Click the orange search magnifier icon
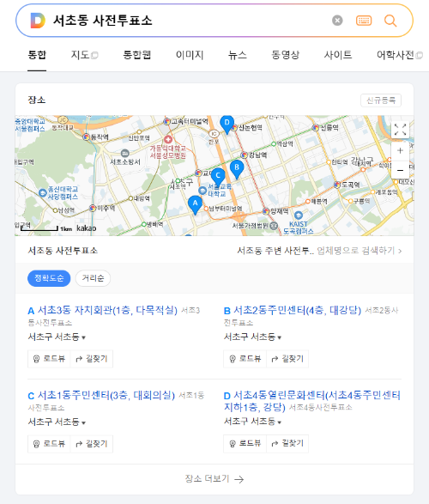Image resolution: width=429 pixels, height=504 pixels. (x=390, y=21)
